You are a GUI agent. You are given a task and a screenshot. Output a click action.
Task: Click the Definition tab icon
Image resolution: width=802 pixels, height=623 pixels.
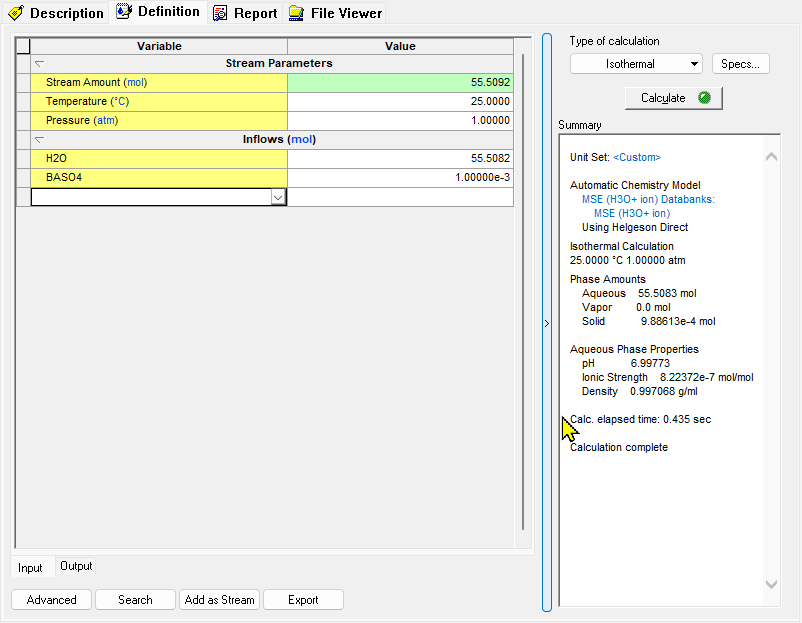[x=124, y=11]
